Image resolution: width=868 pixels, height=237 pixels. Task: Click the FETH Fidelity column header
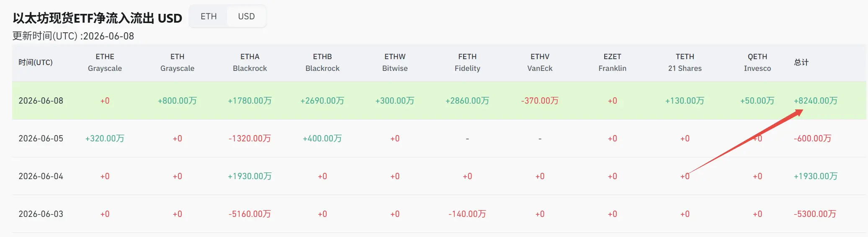[467, 63]
